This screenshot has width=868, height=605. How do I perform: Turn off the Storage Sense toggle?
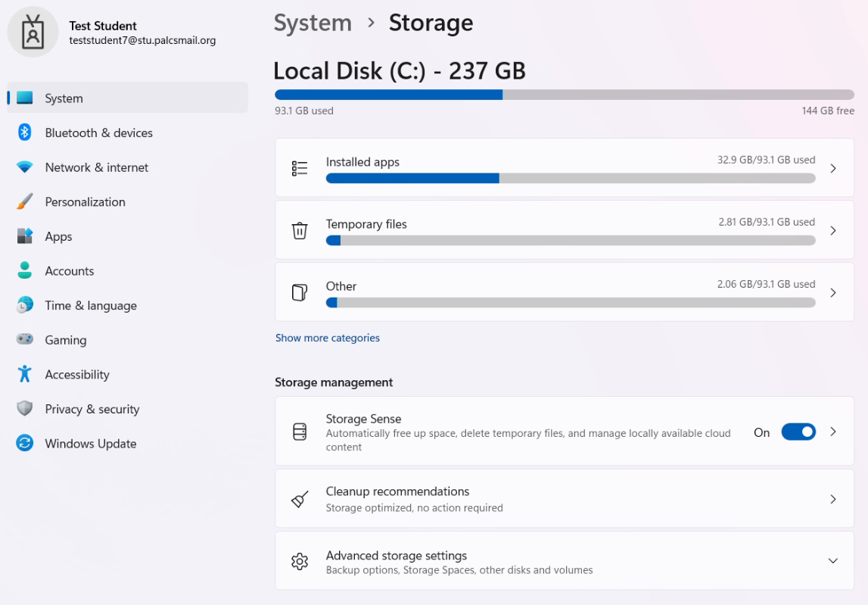point(798,432)
